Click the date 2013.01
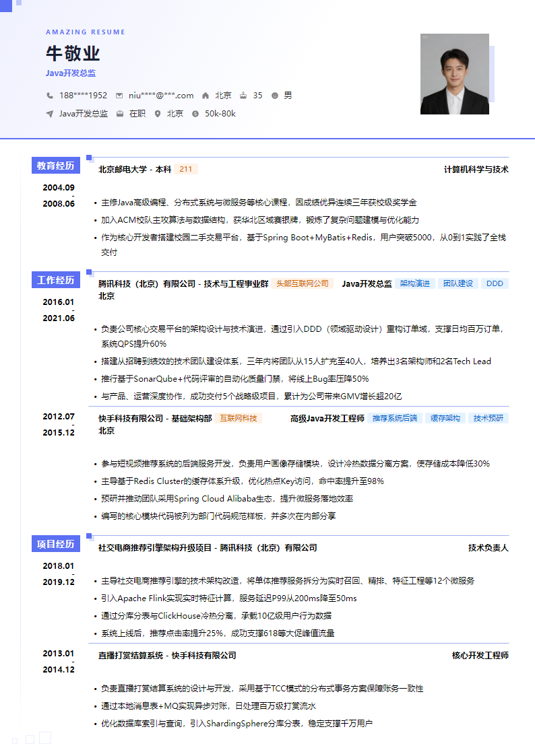Screen dimensions: 535x756 (59, 653)
